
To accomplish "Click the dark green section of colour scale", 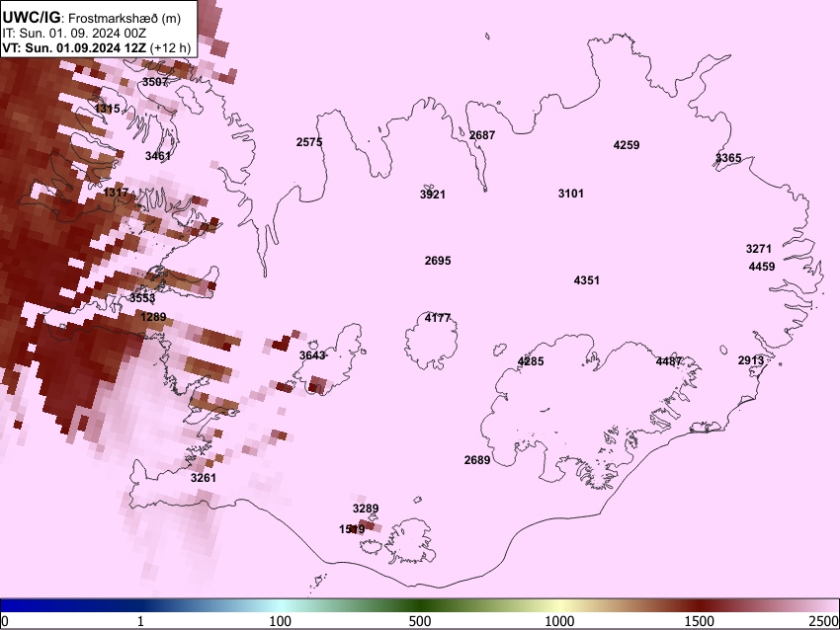I will [x=420, y=605].
